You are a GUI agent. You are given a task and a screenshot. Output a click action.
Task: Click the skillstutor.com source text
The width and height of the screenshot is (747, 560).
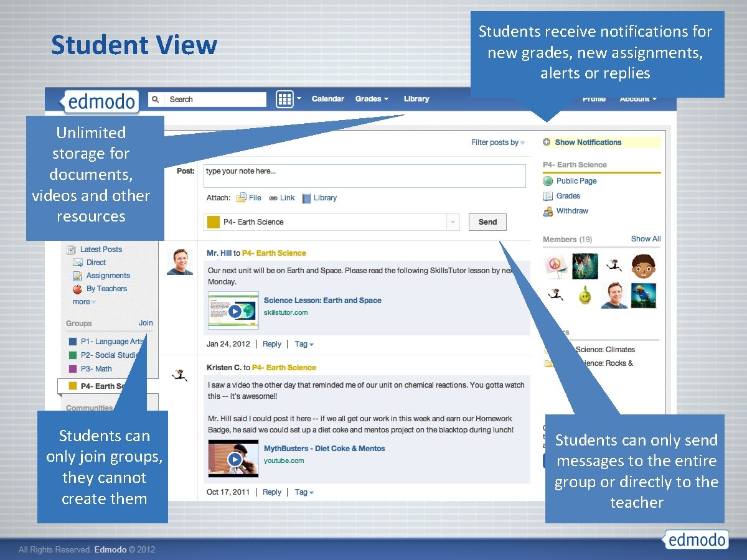pyautogui.click(x=286, y=312)
